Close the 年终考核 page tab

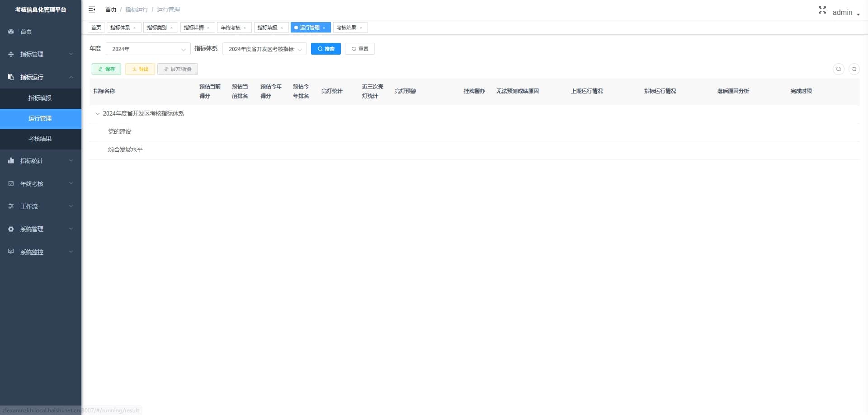(x=245, y=28)
